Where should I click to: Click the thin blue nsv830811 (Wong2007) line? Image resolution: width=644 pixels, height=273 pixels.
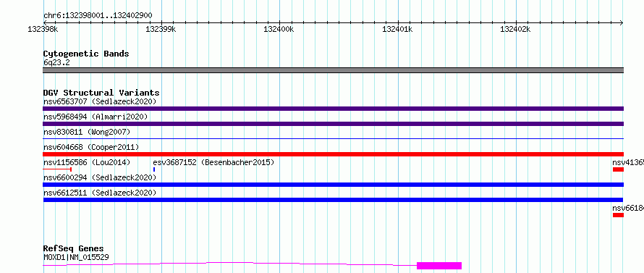pyautogui.click(x=333, y=139)
